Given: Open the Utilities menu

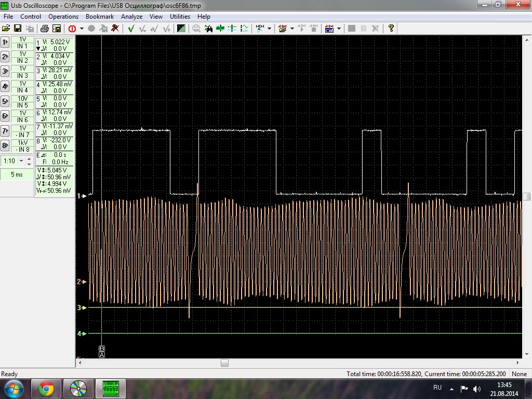Looking at the screenshot, I should pyautogui.click(x=180, y=16).
